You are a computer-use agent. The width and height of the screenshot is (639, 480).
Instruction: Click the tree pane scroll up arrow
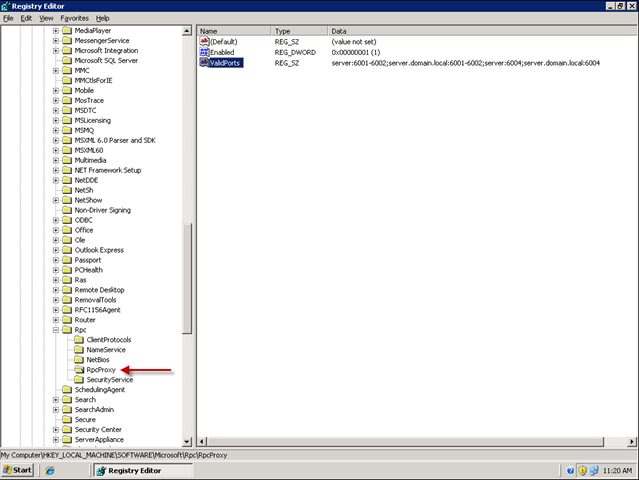pyautogui.click(x=187, y=31)
